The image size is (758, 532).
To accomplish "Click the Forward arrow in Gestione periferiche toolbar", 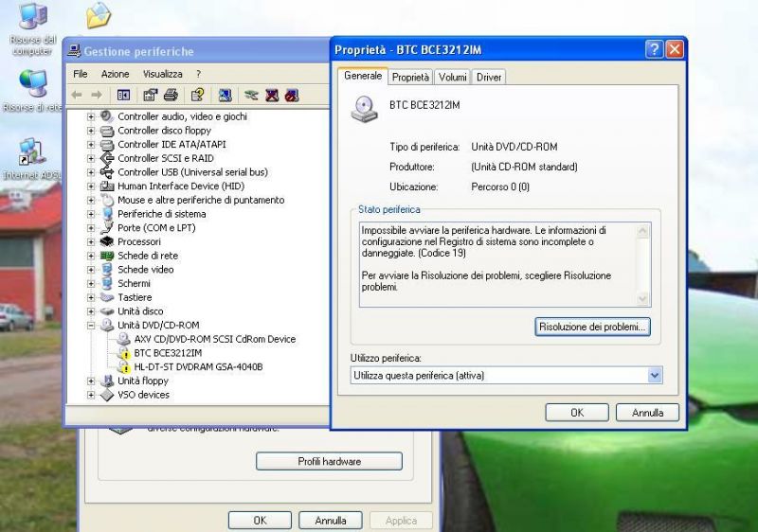I will pos(97,95).
